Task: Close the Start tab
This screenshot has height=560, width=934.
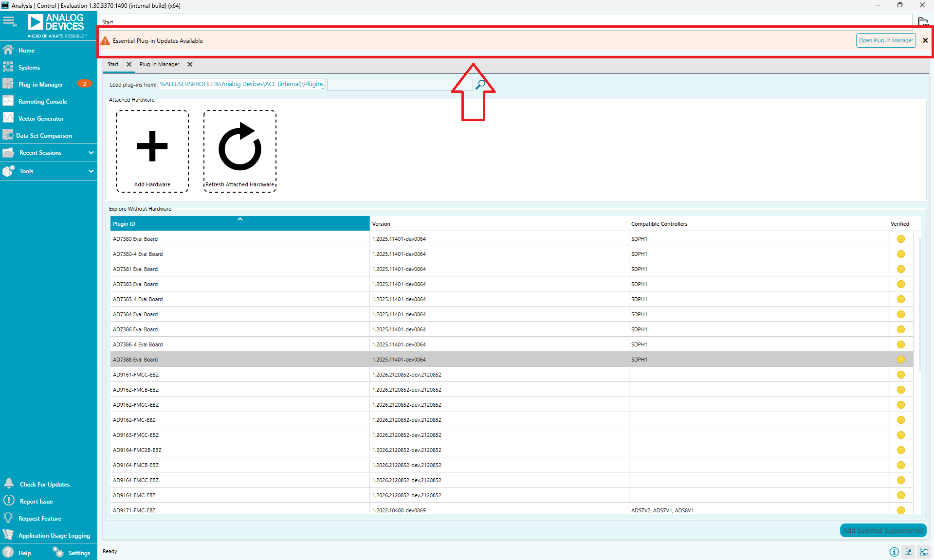Action: 129,64
